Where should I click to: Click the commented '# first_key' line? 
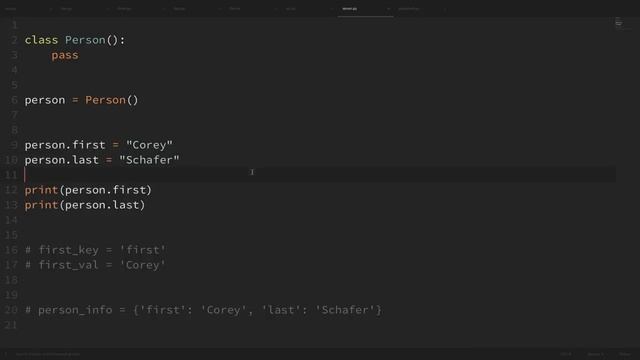click(96, 250)
